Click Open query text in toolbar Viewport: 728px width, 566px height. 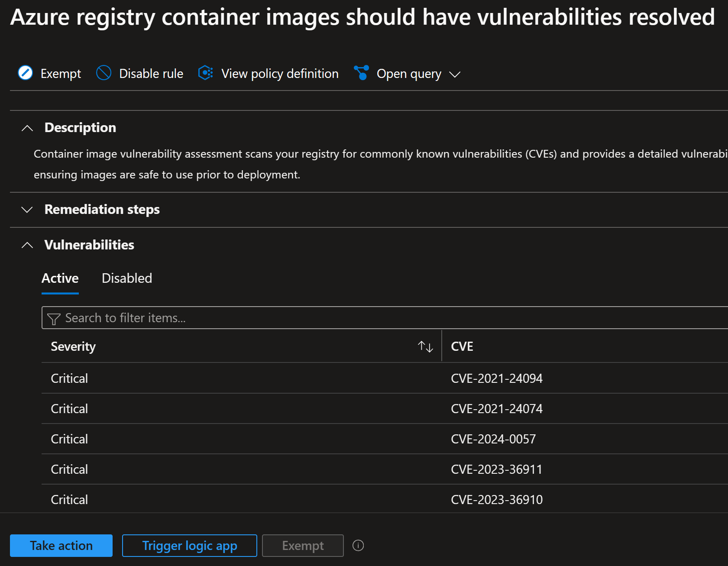click(x=409, y=74)
